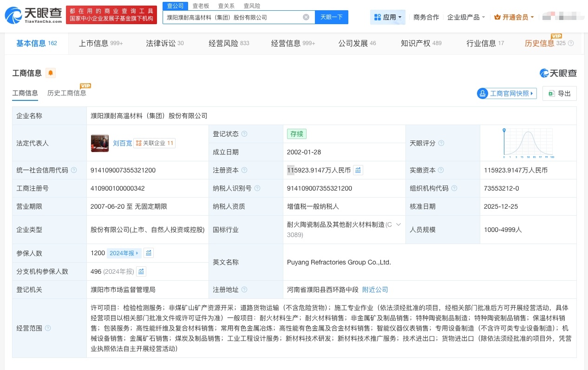This screenshot has height=370, width=588.
Task: Open the 附近公司 nearby companies link
Action: click(x=375, y=289)
